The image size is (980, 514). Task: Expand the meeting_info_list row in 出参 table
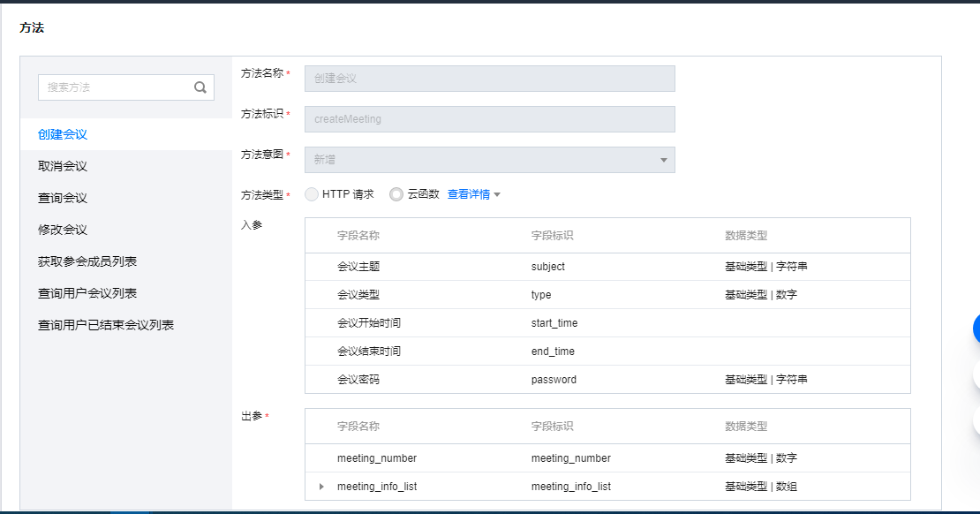(x=322, y=486)
